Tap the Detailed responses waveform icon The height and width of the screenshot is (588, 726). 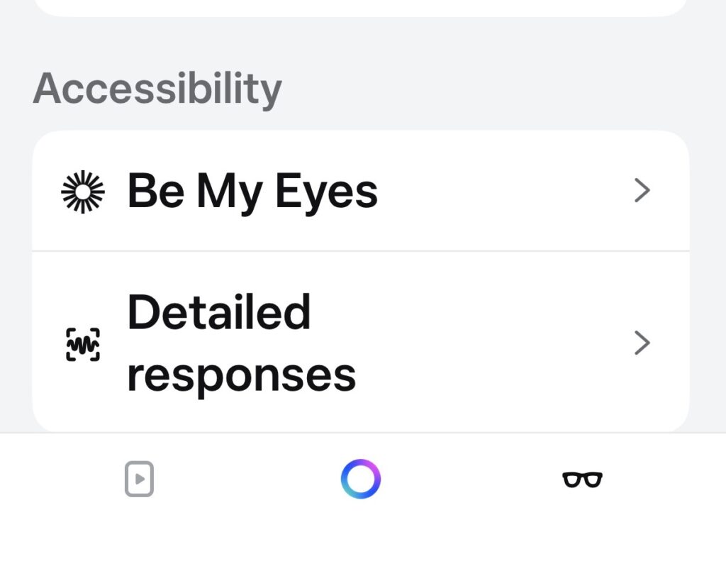83,345
